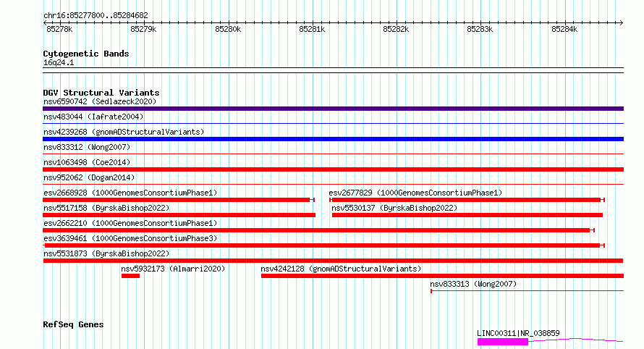644x349 pixels.
Task: Open nsv5531873 (ByrskaBishop2022) label
Action: click(106, 253)
